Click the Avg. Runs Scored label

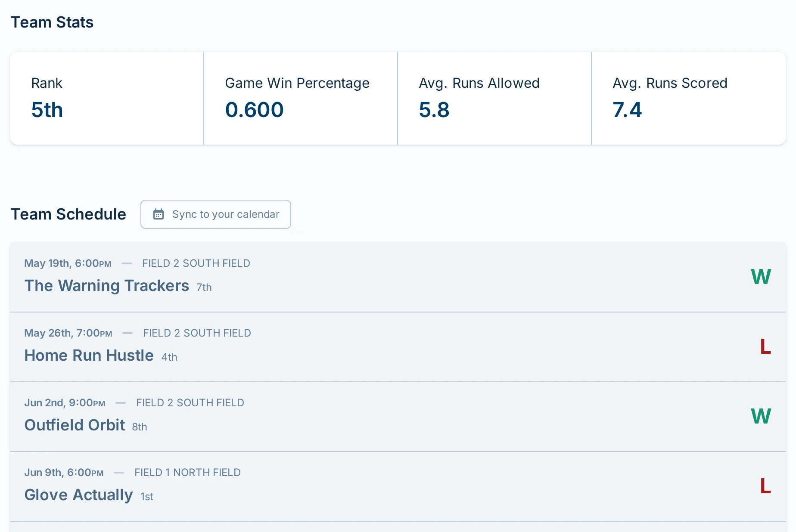[670, 83]
